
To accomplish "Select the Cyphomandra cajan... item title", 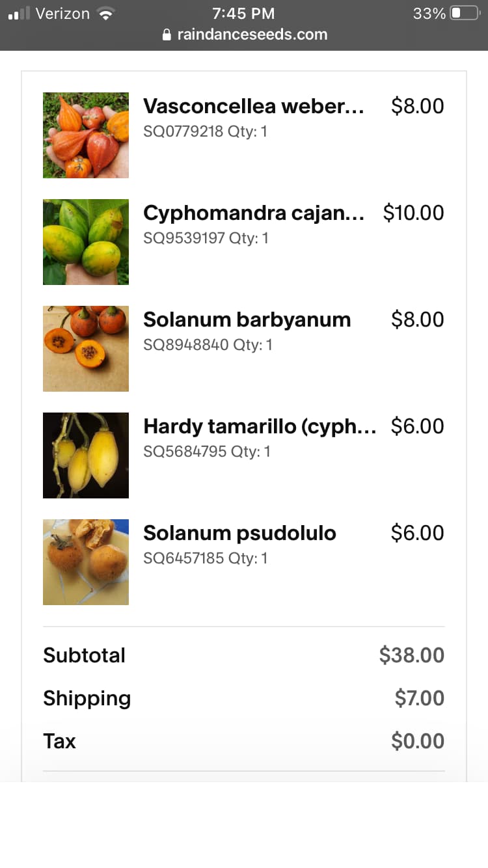I will pyautogui.click(x=253, y=213).
